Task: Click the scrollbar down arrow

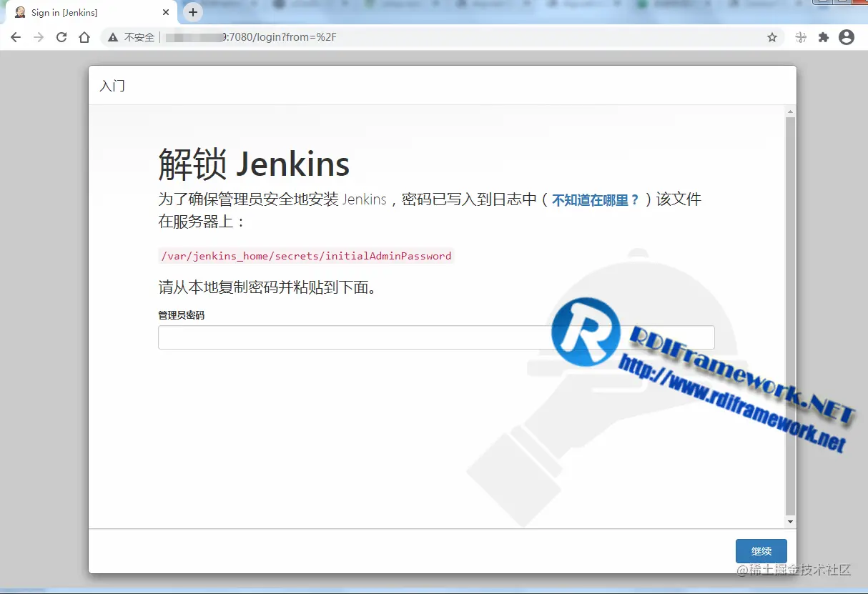Action: [x=789, y=521]
